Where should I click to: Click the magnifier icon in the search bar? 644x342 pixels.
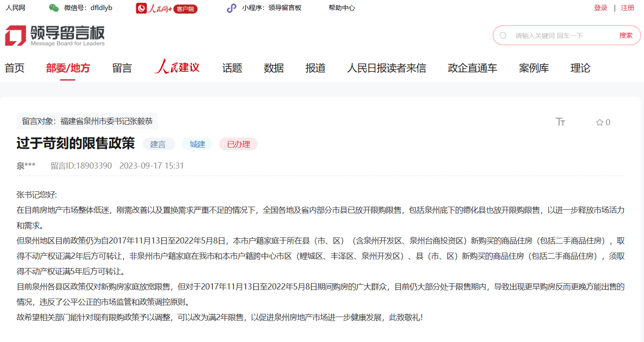[x=502, y=35]
